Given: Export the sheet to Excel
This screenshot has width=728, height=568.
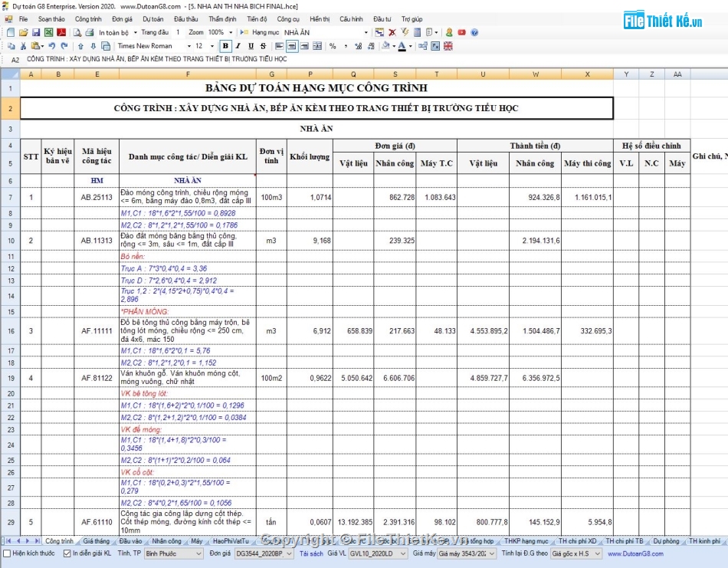Looking at the screenshot, I should (x=48, y=32).
